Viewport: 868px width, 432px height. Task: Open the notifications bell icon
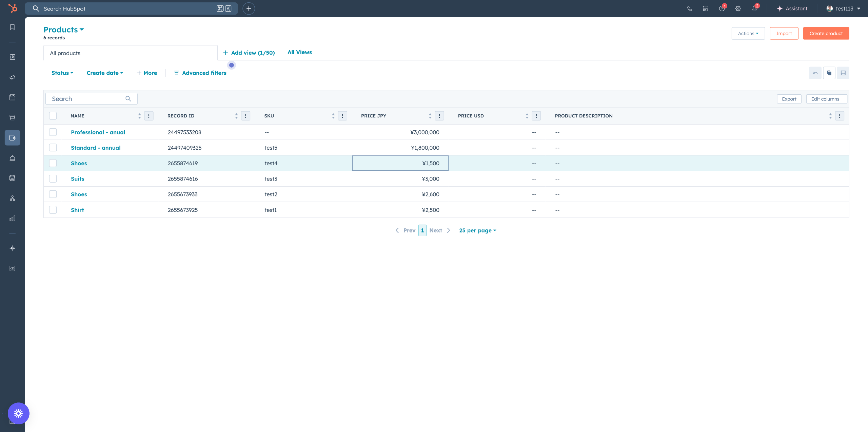click(754, 8)
